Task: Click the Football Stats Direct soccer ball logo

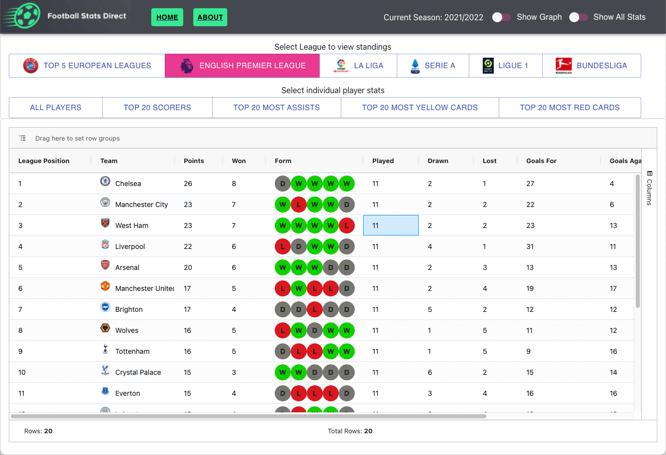Action: pos(22,16)
